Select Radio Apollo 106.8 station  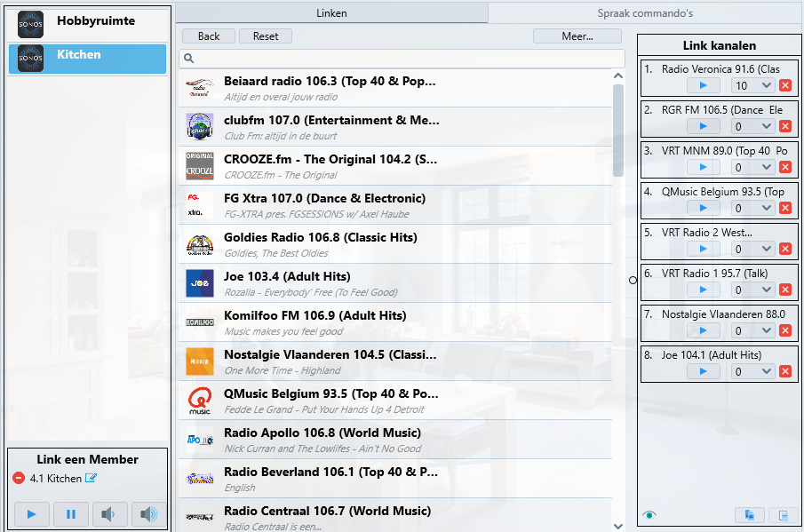pos(395,440)
